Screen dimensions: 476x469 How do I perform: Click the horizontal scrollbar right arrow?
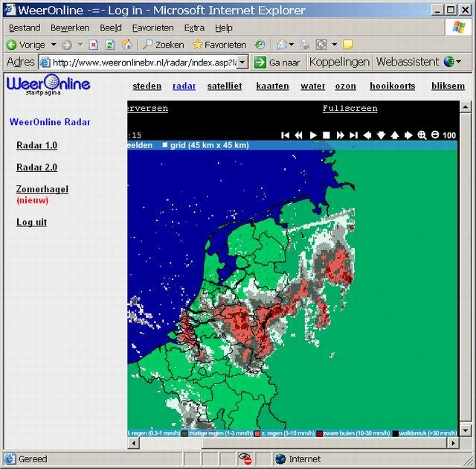click(x=453, y=443)
